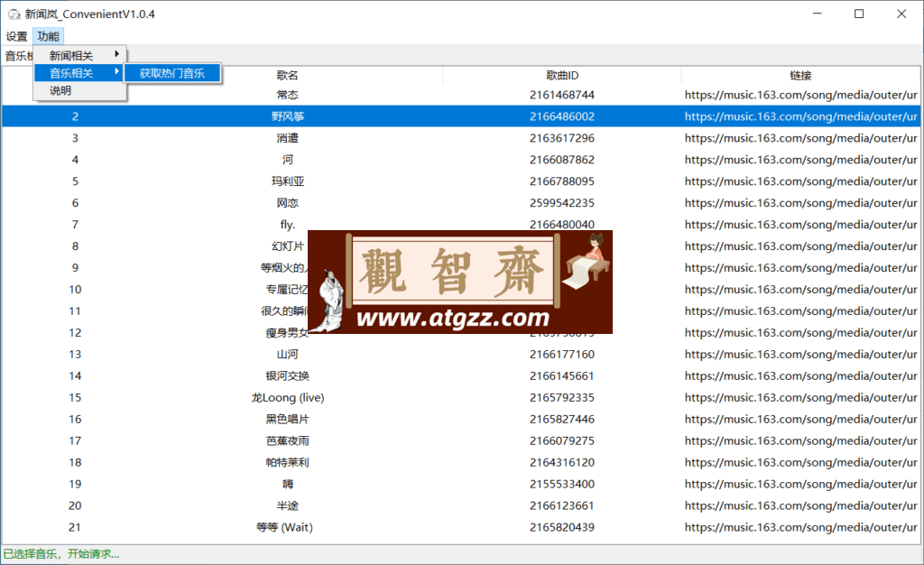Click song ID 2165792335
The width and height of the screenshot is (924, 565).
[562, 398]
